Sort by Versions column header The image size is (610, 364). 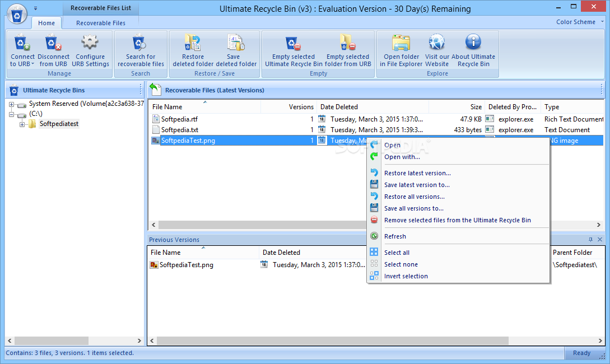288,106
